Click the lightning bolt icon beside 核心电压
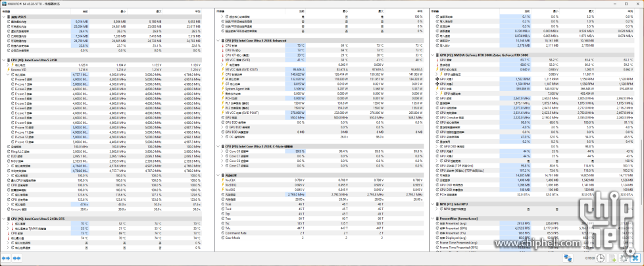 click(11, 65)
